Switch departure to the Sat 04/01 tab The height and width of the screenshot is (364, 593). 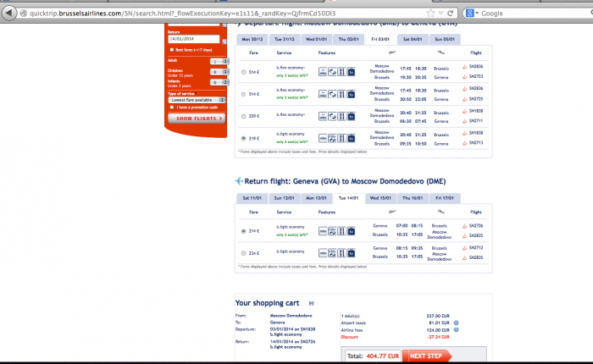(413, 39)
